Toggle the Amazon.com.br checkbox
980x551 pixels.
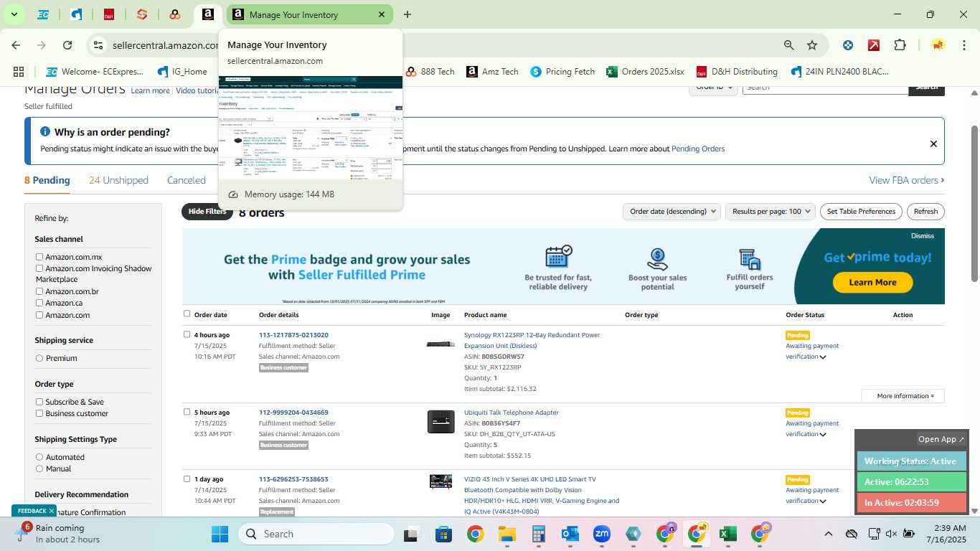(39, 291)
